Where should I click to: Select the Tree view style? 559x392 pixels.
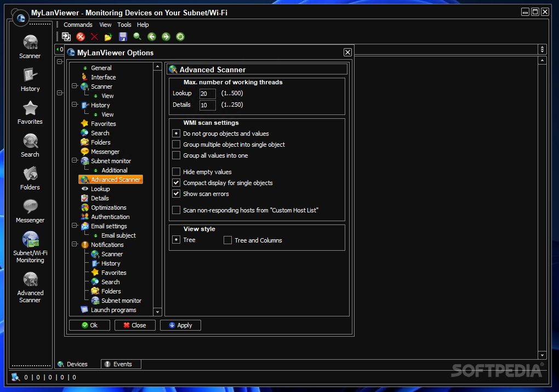176,240
